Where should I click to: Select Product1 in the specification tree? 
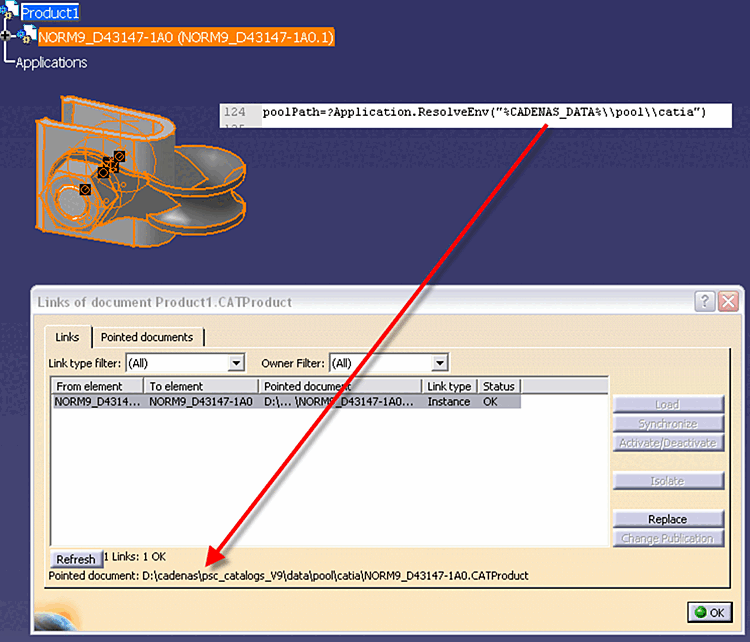click(x=50, y=12)
